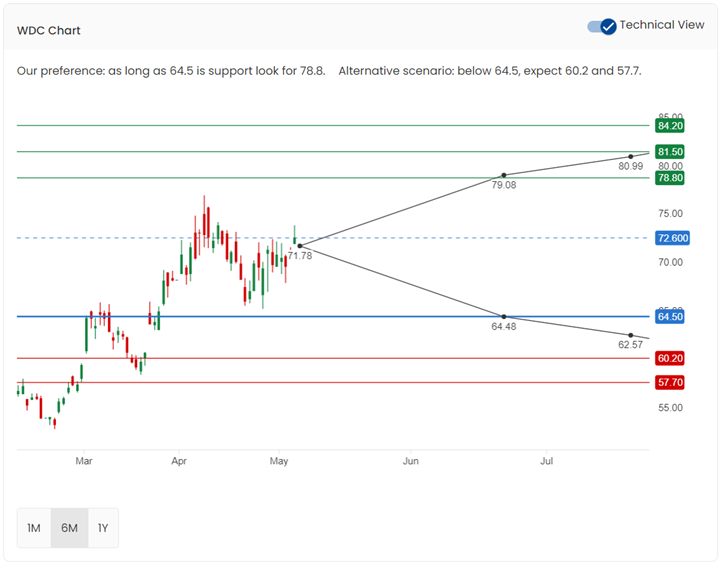Click the 62.57 lower projection endpoint

630,335
